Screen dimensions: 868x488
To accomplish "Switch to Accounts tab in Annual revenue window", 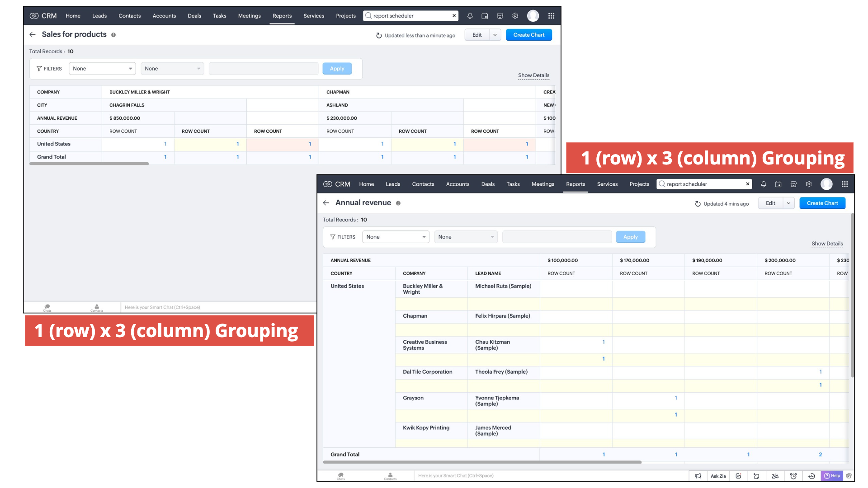I will tap(458, 184).
